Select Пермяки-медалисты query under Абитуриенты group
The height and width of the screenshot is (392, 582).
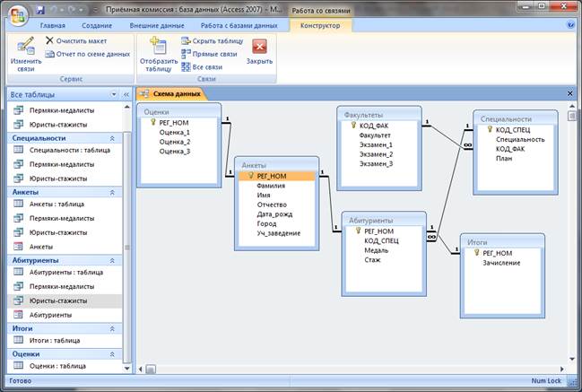65,286
